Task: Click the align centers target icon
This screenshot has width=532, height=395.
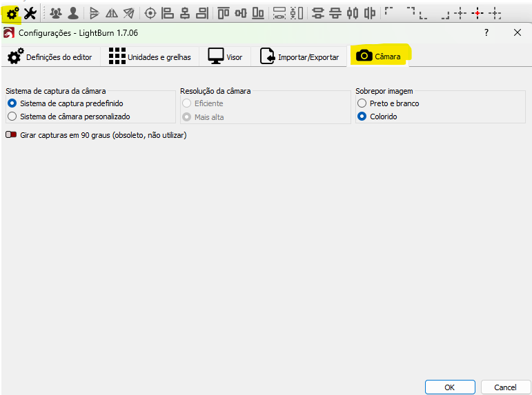Action: point(150,13)
